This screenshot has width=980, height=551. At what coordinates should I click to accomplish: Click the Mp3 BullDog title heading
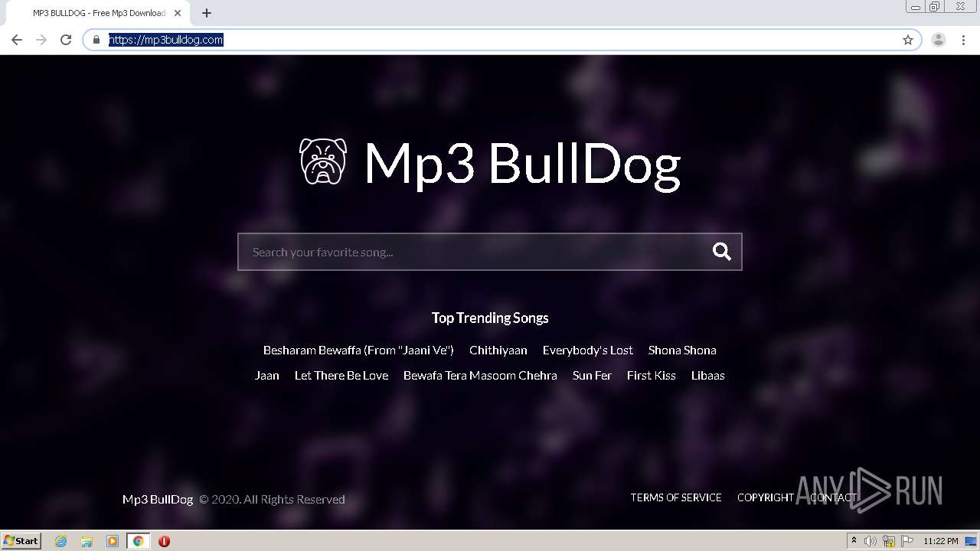(x=522, y=164)
